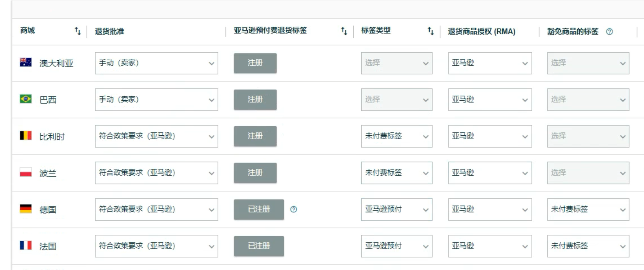Click 注册 button for 澳大利亚
The height and width of the screenshot is (270, 644).
pyautogui.click(x=255, y=63)
